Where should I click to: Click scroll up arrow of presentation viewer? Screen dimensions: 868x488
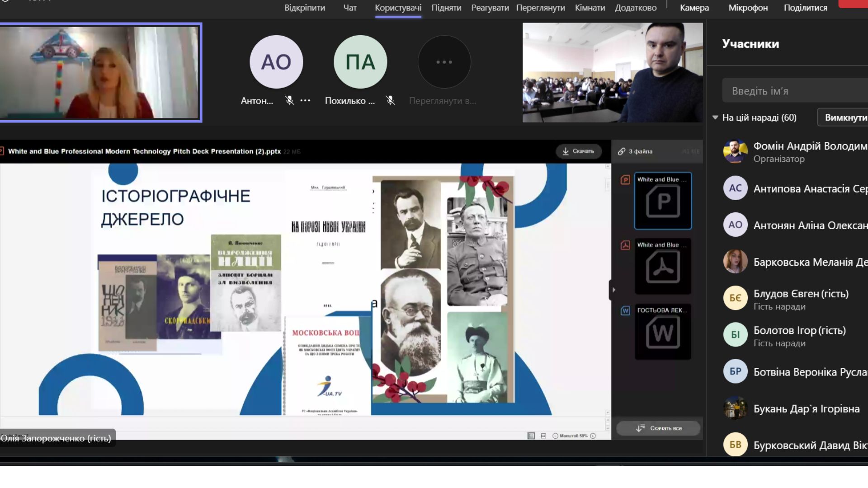pyautogui.click(x=608, y=167)
